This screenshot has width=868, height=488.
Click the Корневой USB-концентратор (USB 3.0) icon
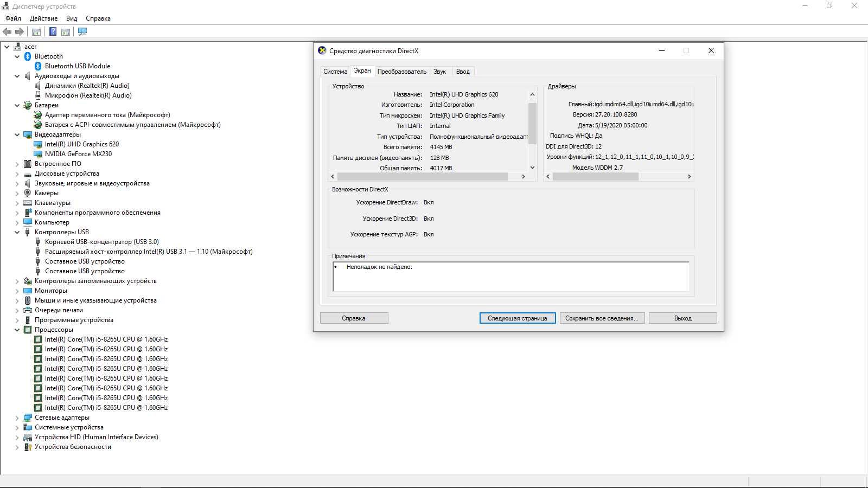(x=38, y=242)
